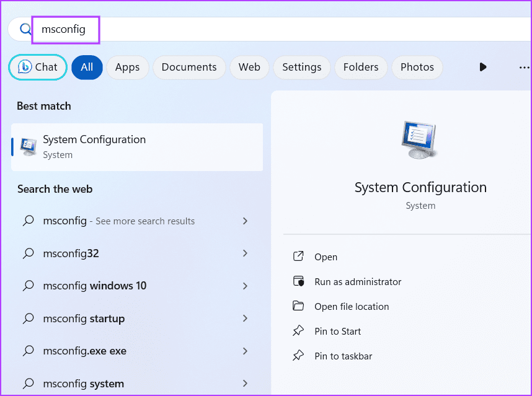Viewport: 532px width, 396px height.
Task: Click the System Configuration title in preview pane
Action: click(x=420, y=187)
